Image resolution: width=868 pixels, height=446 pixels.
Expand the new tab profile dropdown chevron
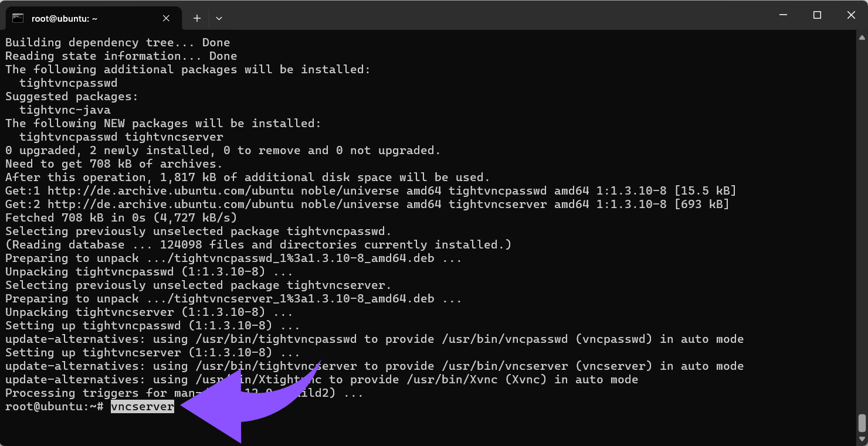click(219, 18)
